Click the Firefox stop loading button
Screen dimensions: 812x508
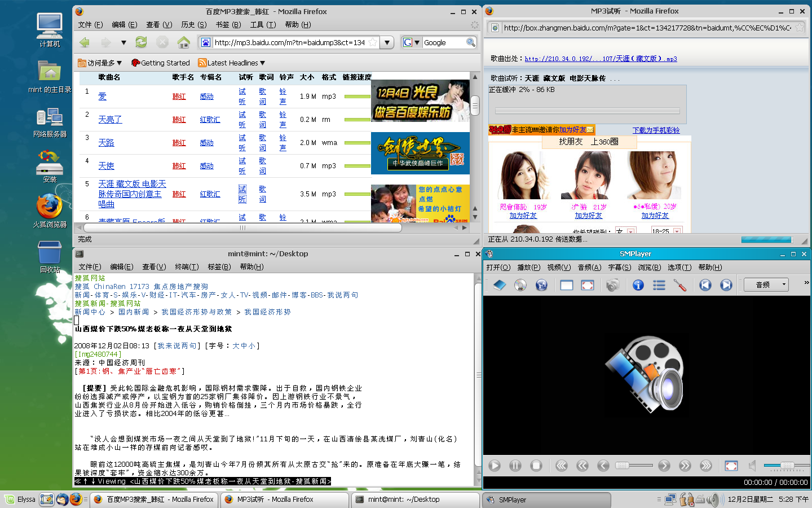[162, 42]
